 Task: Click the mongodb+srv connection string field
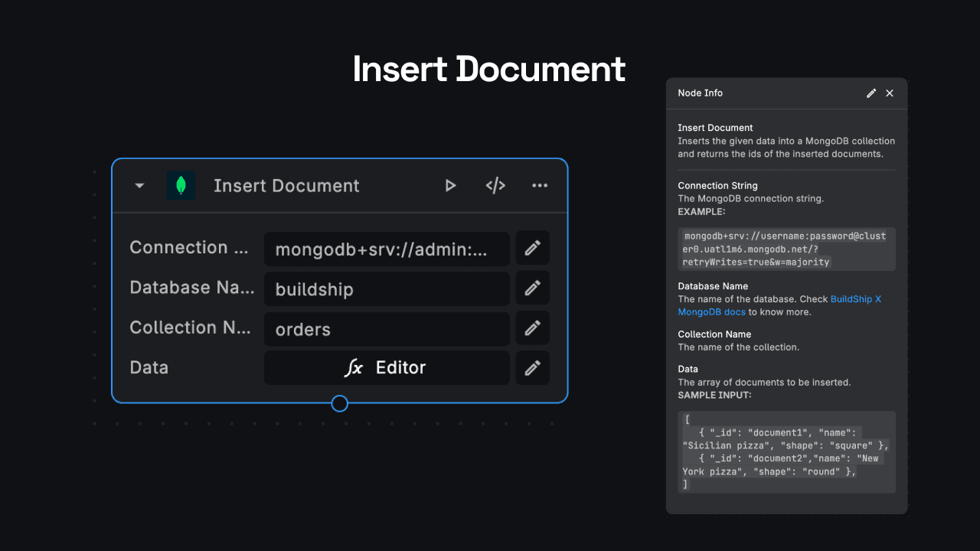click(x=387, y=249)
